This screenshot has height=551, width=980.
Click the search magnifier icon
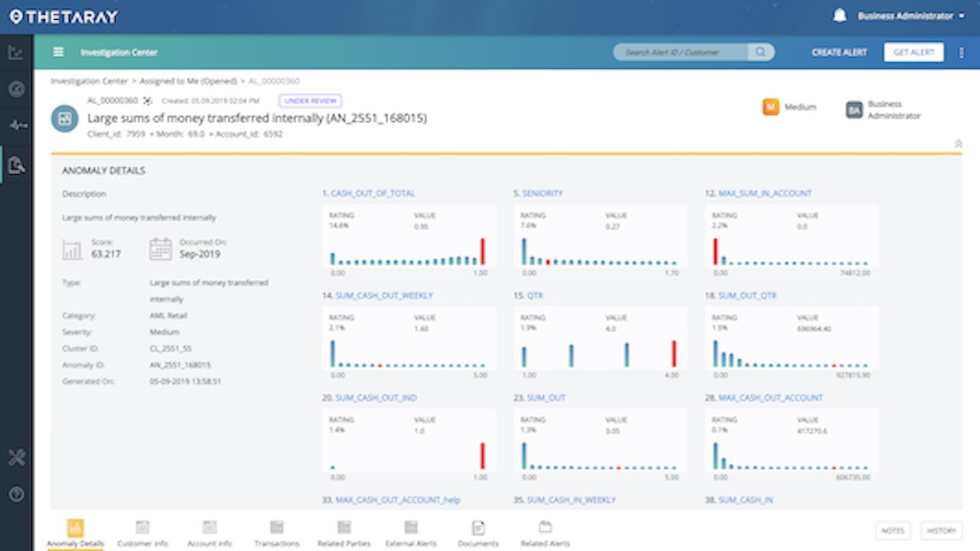(x=760, y=52)
